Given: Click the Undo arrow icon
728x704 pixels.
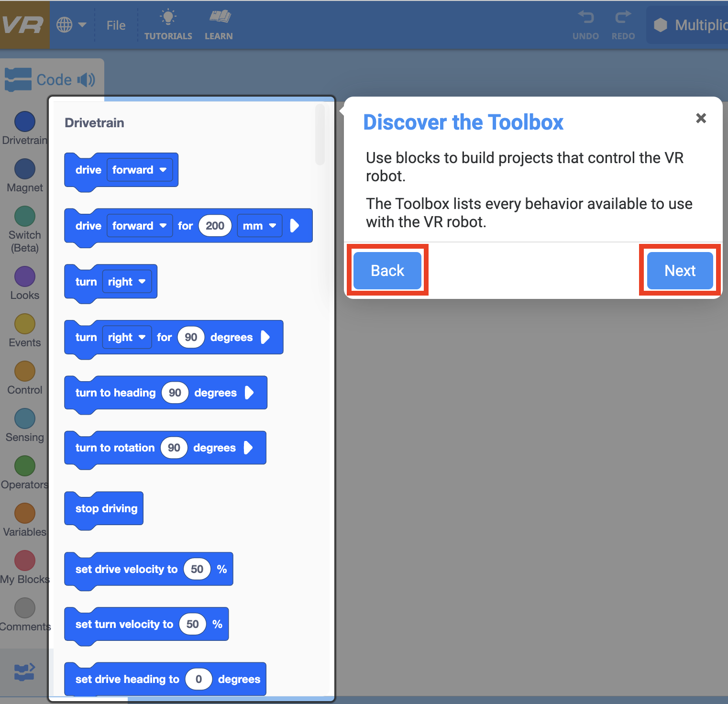Looking at the screenshot, I should point(585,18).
